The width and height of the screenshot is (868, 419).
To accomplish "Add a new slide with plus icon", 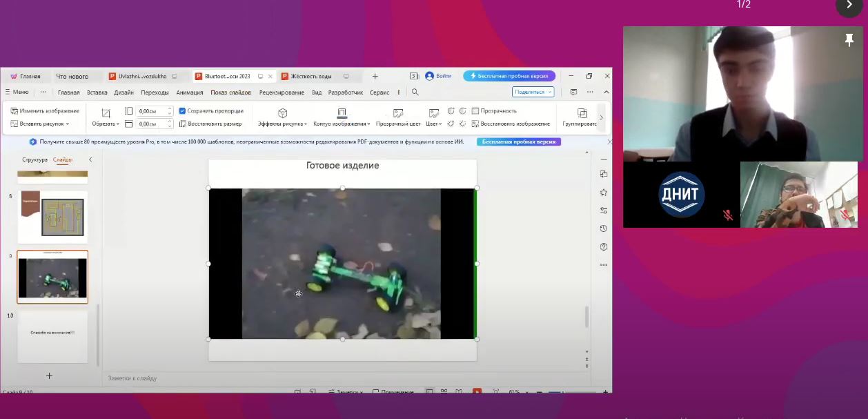I will click(49, 376).
